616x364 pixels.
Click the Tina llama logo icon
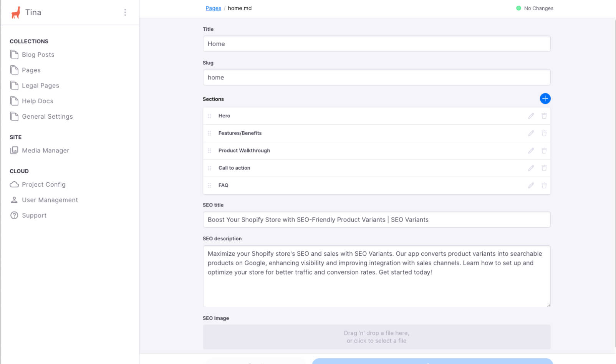tap(16, 13)
